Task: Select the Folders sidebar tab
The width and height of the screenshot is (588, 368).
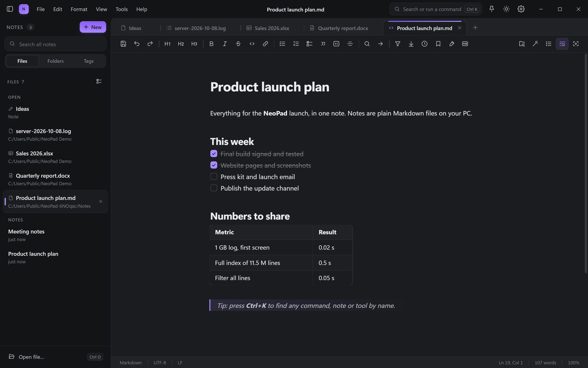Action: [55, 61]
